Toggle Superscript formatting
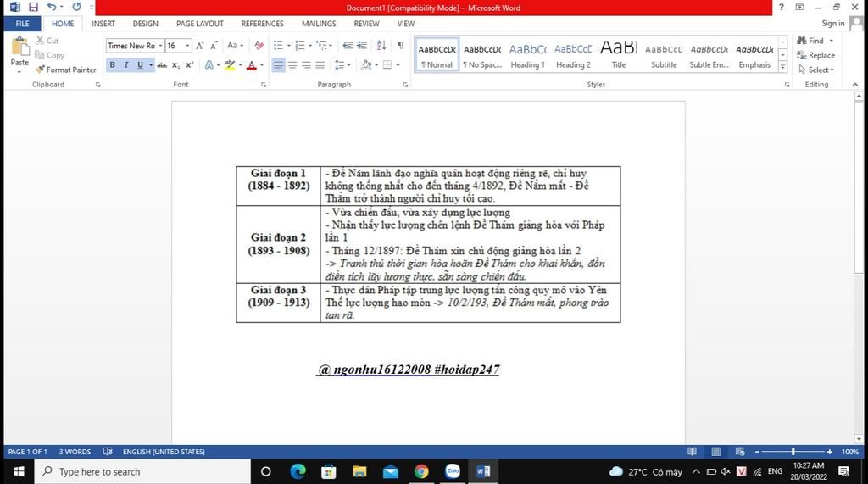The height and width of the screenshot is (484, 868). pyautogui.click(x=189, y=64)
